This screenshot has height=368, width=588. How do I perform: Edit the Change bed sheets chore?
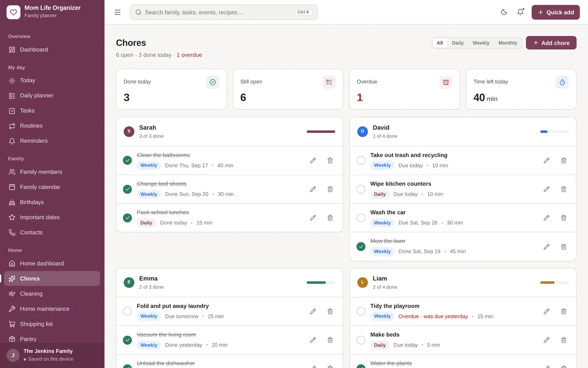pyautogui.click(x=313, y=189)
